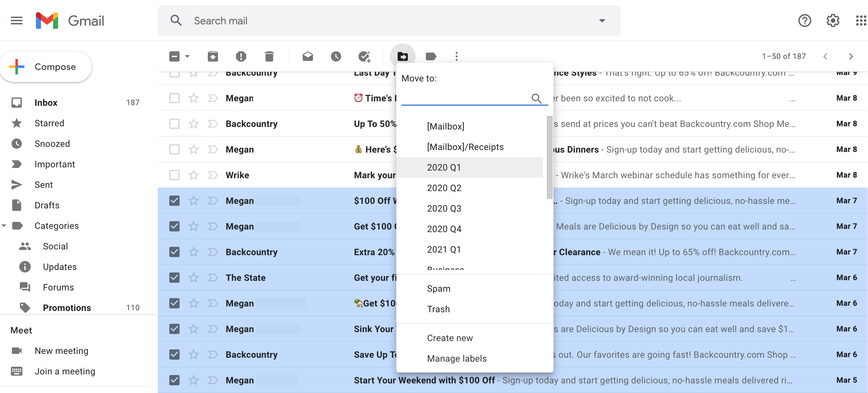Click the Move to folder icon
The height and width of the screenshot is (393, 868).
[403, 56]
